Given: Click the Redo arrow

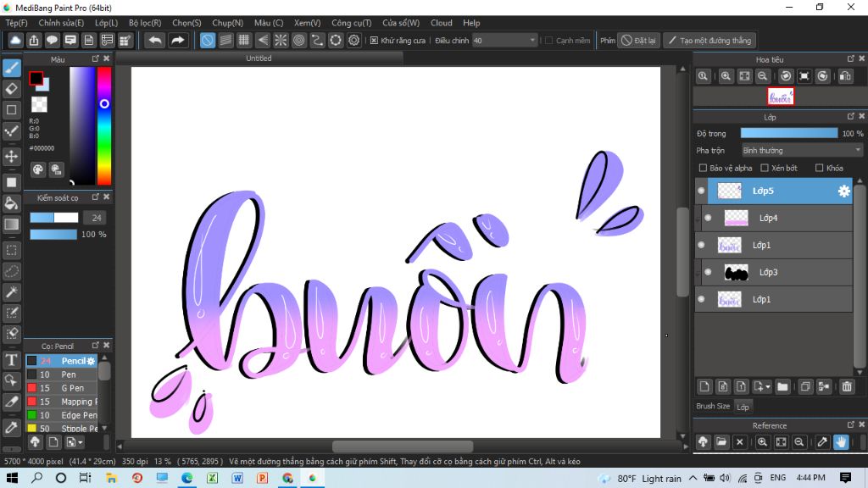Looking at the screenshot, I should (x=177, y=41).
